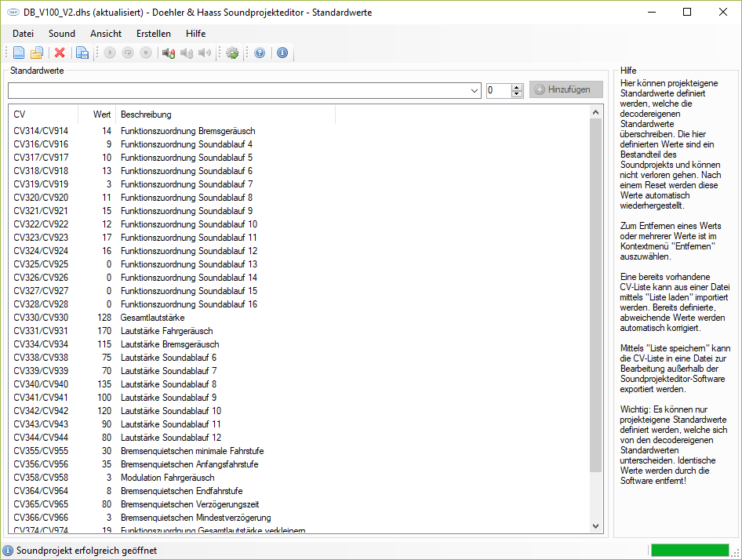This screenshot has width=742, height=560.
Task: Click the green progress bar in status bar
Action: [690, 550]
